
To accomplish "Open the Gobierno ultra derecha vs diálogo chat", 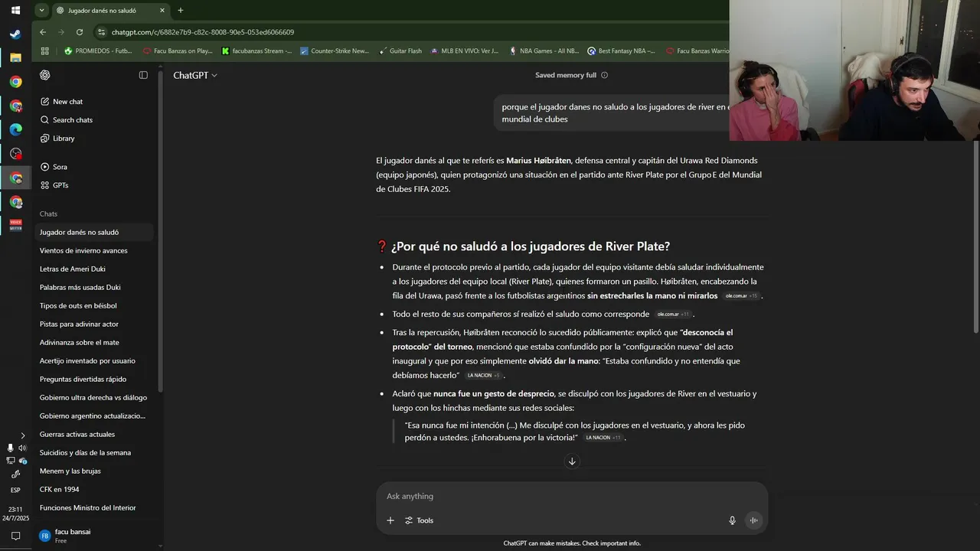I will [x=95, y=397].
